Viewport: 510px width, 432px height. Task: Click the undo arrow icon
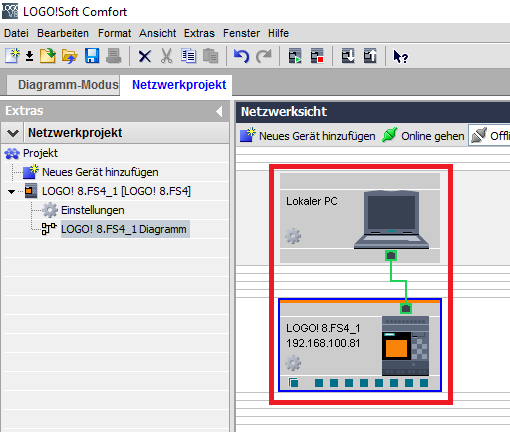(x=241, y=56)
